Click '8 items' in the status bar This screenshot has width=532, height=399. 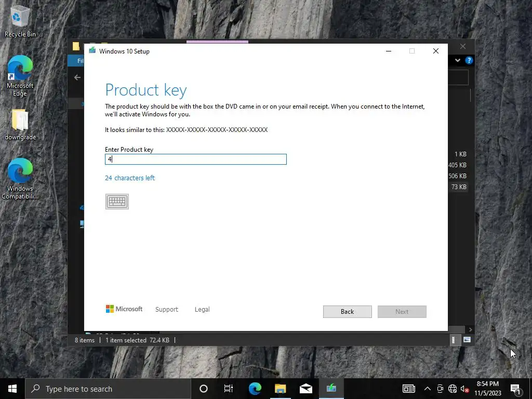pos(85,340)
